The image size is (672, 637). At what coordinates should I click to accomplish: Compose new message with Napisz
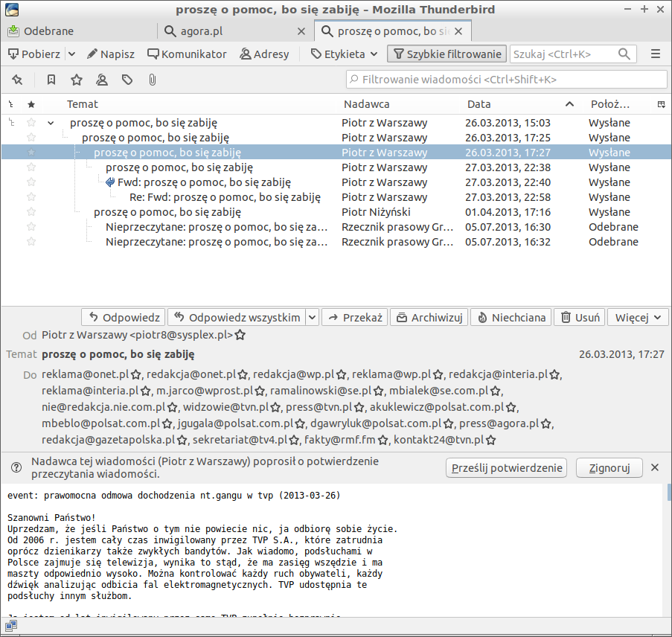click(111, 54)
